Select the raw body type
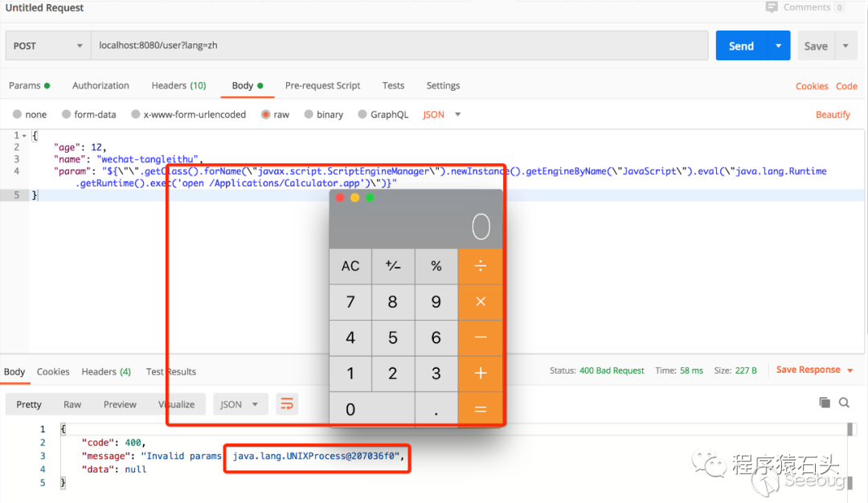868x503 pixels. pyautogui.click(x=266, y=114)
